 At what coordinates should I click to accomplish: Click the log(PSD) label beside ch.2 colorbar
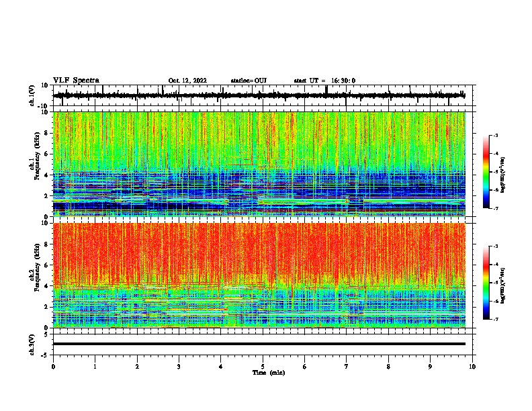pos(503,285)
